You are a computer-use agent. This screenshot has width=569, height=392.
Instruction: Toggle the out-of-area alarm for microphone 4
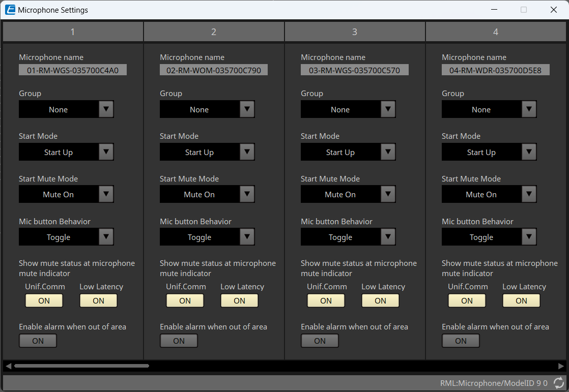[x=461, y=341]
